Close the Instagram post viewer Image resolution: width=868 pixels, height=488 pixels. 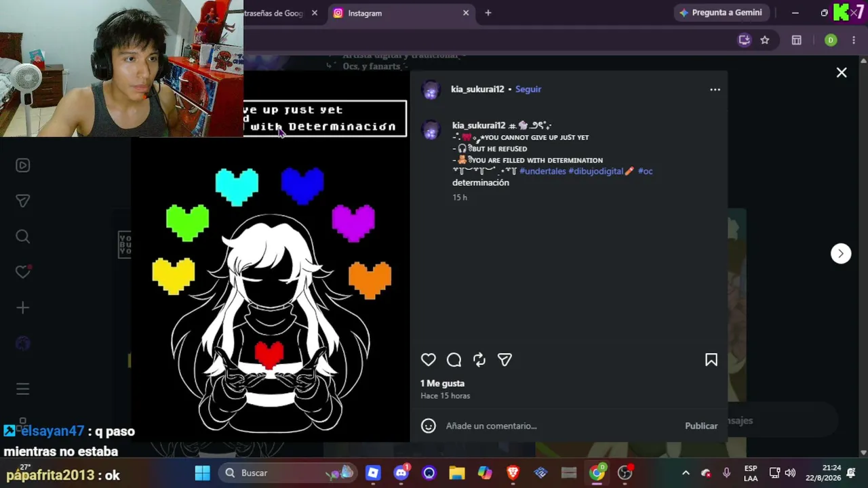pos(842,73)
